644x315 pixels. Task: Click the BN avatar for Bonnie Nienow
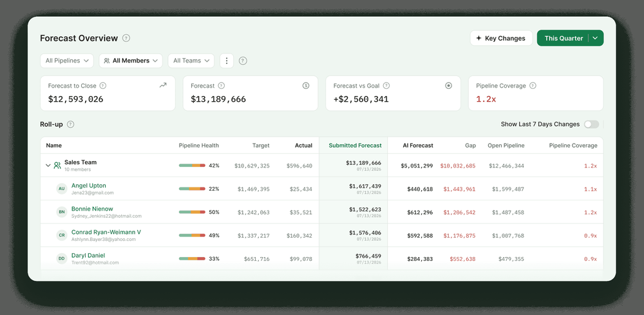(62, 213)
